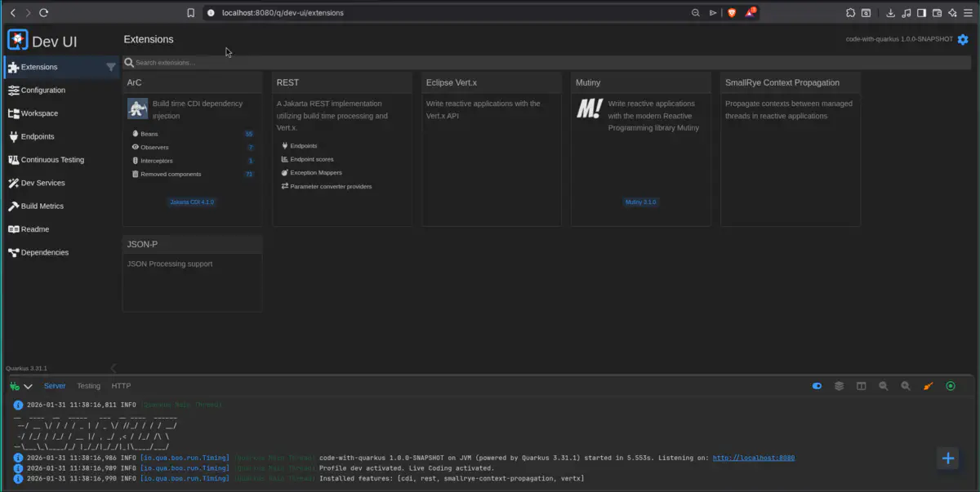980x492 pixels.
Task: Open browser downloads icon
Action: coord(891,13)
